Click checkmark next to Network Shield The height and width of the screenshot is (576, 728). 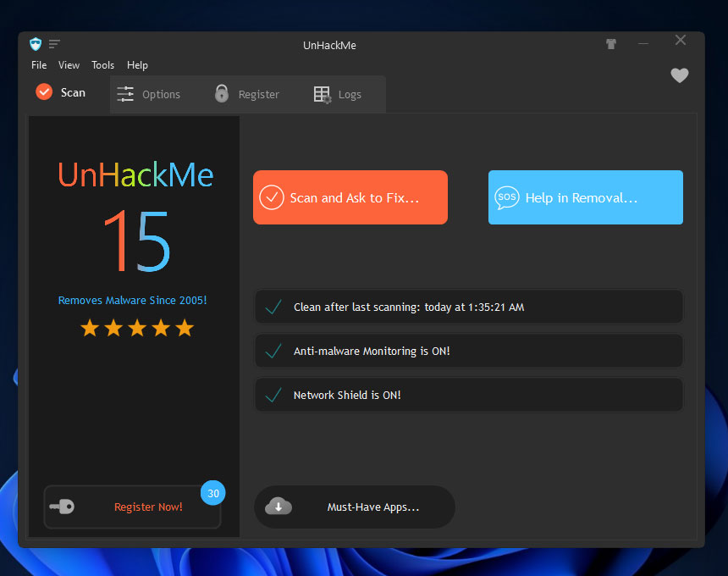coord(273,396)
